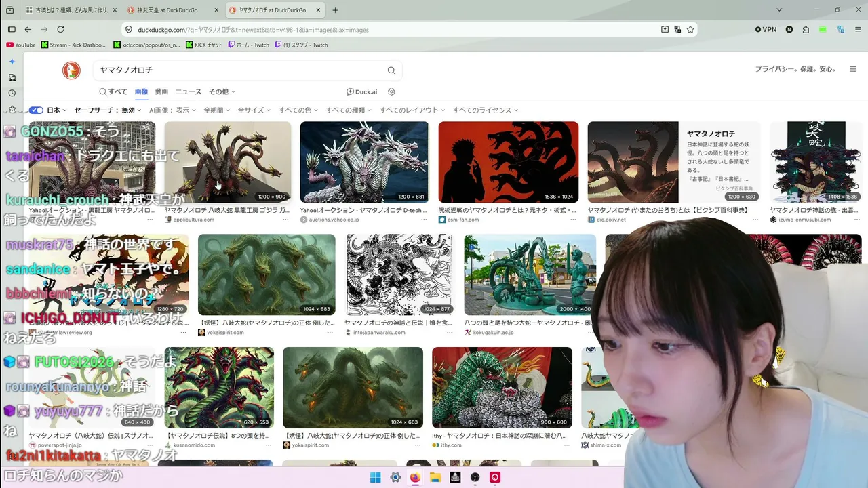Toggle the Firefox sidebar button
This screenshot has width=868, height=488.
(x=12, y=29)
